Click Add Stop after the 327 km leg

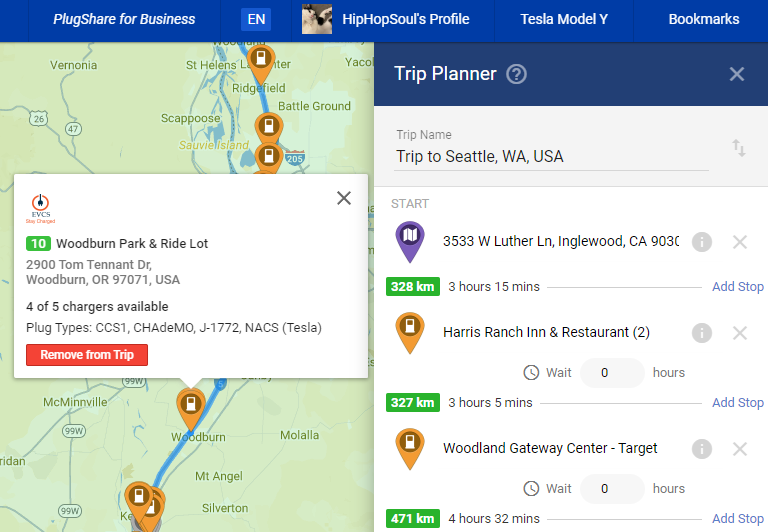(737, 403)
